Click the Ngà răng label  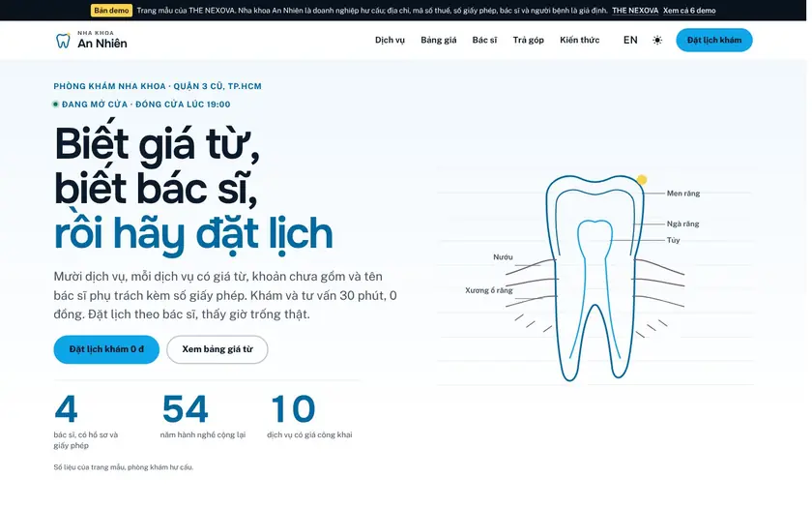[682, 224]
